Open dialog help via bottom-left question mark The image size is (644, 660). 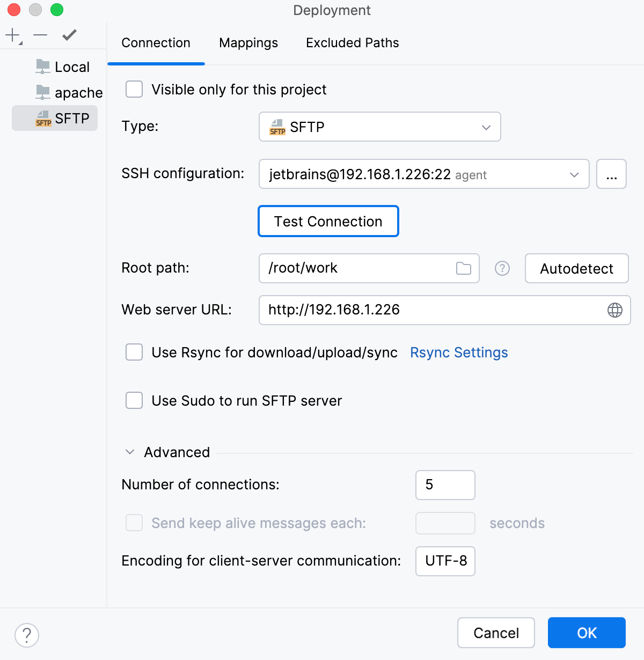coord(27,635)
